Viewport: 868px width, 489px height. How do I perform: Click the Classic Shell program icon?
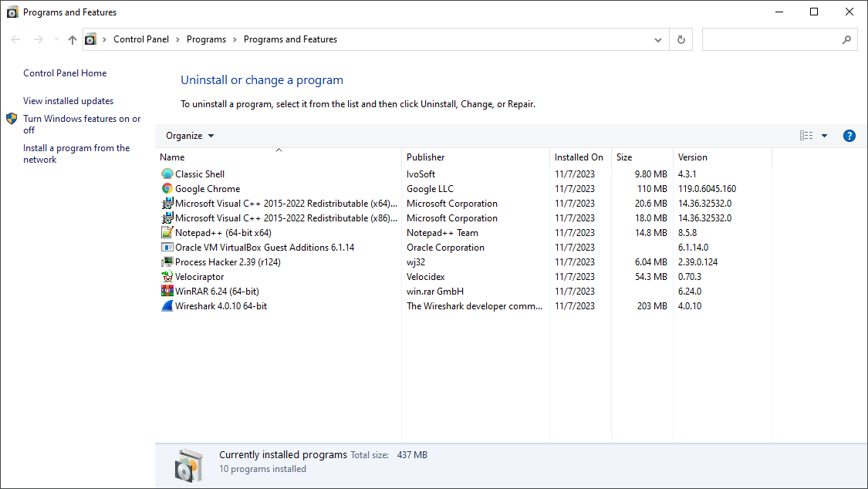167,174
